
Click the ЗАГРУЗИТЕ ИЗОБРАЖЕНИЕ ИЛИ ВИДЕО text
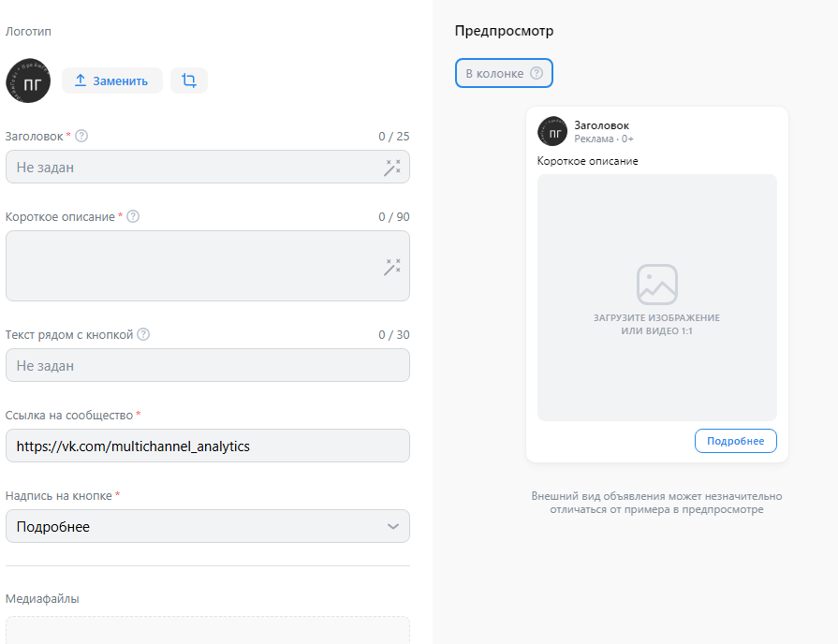[x=657, y=325]
